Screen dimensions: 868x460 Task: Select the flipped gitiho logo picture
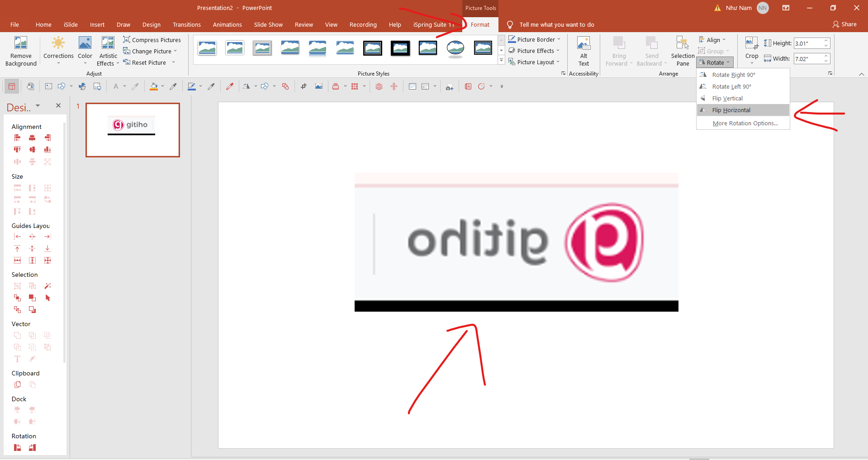coord(516,242)
